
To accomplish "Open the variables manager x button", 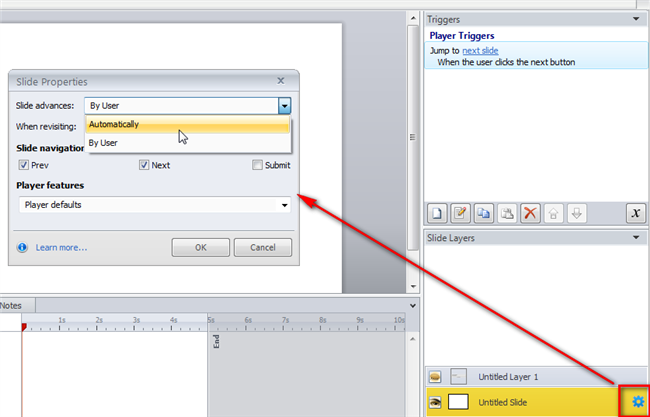I will coord(635,213).
